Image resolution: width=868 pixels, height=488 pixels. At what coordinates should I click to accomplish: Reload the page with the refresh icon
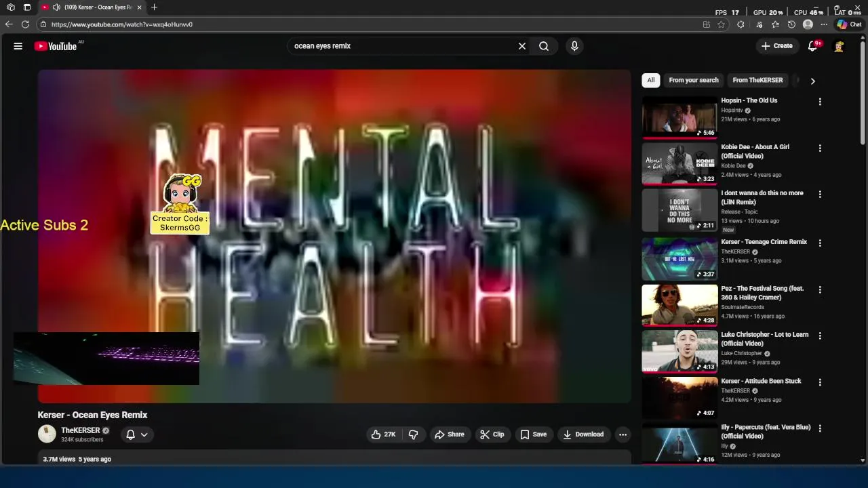click(x=25, y=24)
